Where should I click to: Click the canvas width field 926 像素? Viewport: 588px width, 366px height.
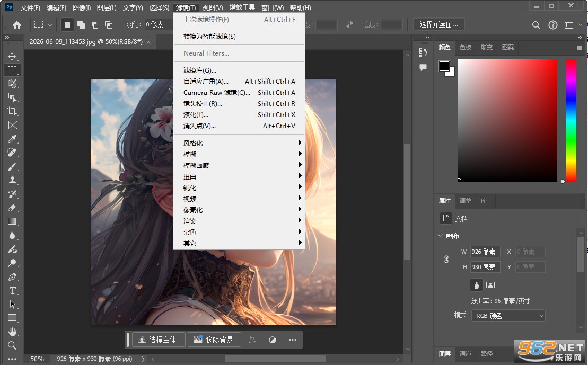pos(485,252)
